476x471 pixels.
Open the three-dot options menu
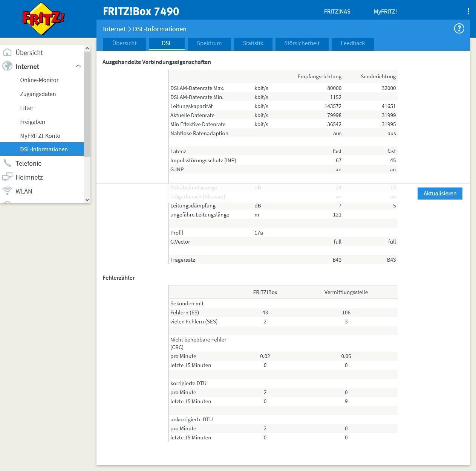468,11
